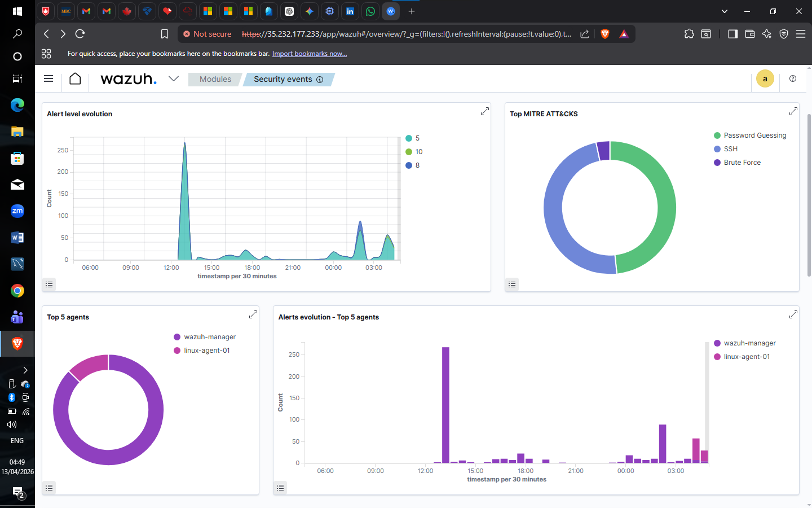Open the Wazuh help icon
Screen dimensions: 812x508
pyautogui.click(x=793, y=79)
